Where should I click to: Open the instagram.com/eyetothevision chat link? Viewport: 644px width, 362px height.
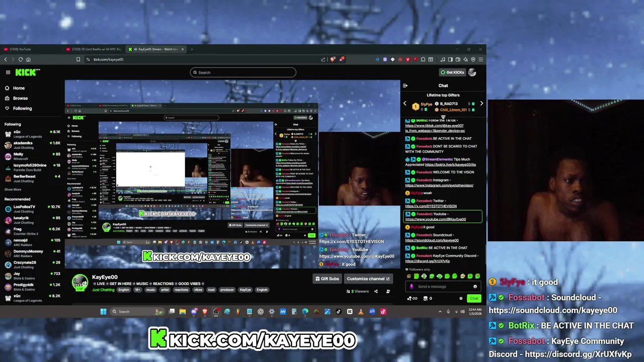click(439, 185)
